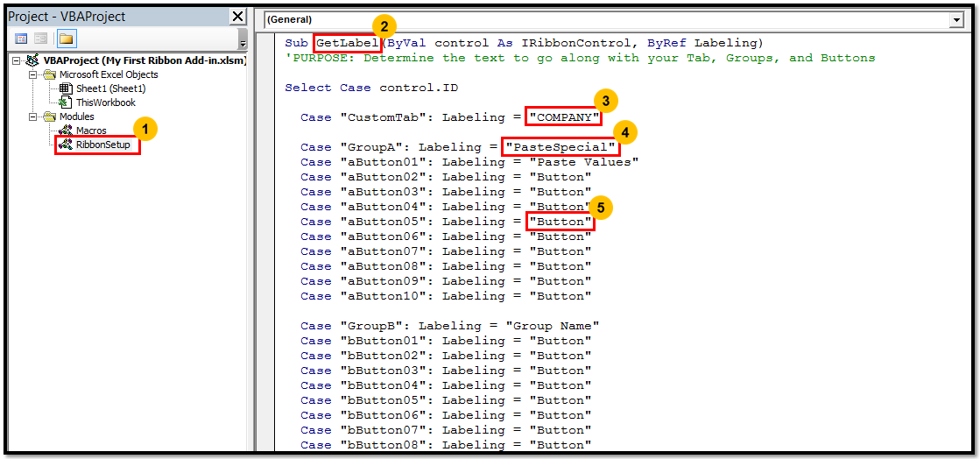
Task: Click "bButton06" case line
Action: tap(446, 416)
